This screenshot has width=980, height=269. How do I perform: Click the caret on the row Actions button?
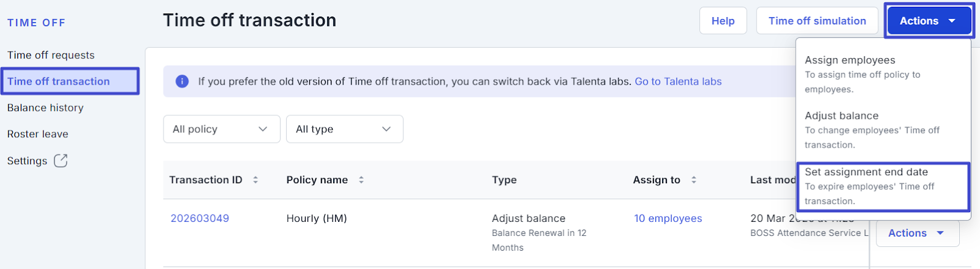pos(940,233)
